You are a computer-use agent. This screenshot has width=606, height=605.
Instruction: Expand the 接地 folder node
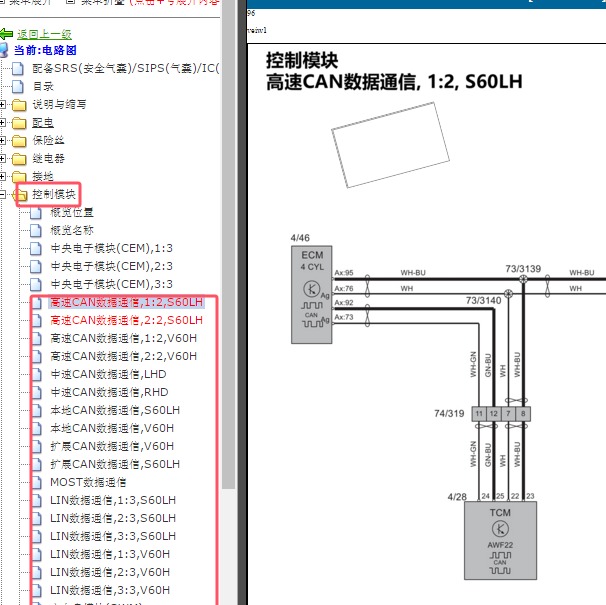pos(4,176)
